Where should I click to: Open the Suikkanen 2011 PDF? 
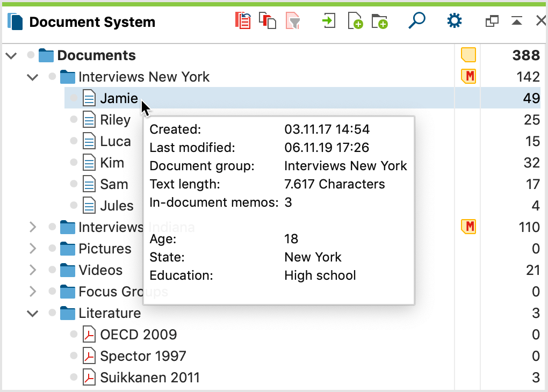tap(150, 378)
